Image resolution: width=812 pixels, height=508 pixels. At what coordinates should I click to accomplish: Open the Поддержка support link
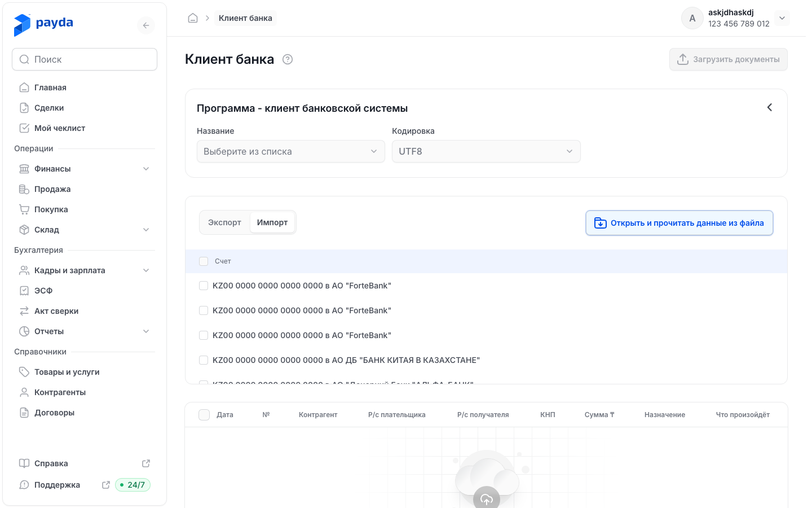click(58, 485)
